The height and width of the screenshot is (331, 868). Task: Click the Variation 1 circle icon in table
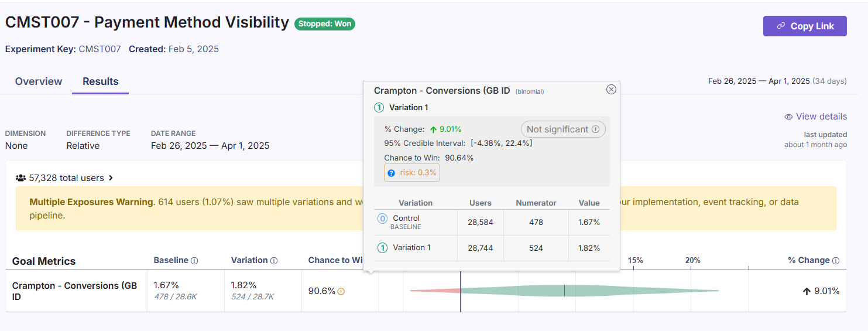(x=383, y=248)
